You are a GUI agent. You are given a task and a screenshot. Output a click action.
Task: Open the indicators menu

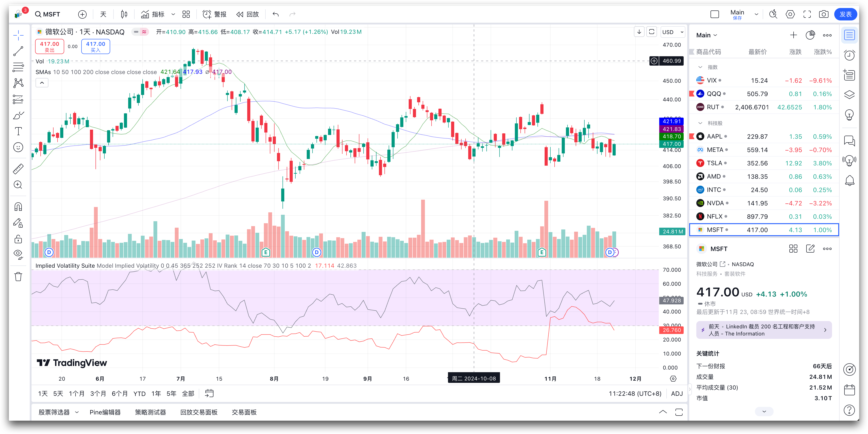(153, 14)
